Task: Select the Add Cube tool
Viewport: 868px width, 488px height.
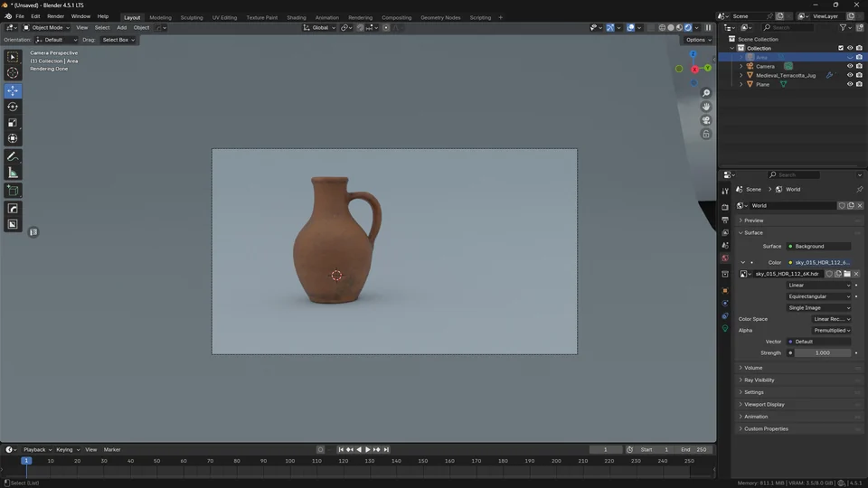Action: tap(13, 191)
